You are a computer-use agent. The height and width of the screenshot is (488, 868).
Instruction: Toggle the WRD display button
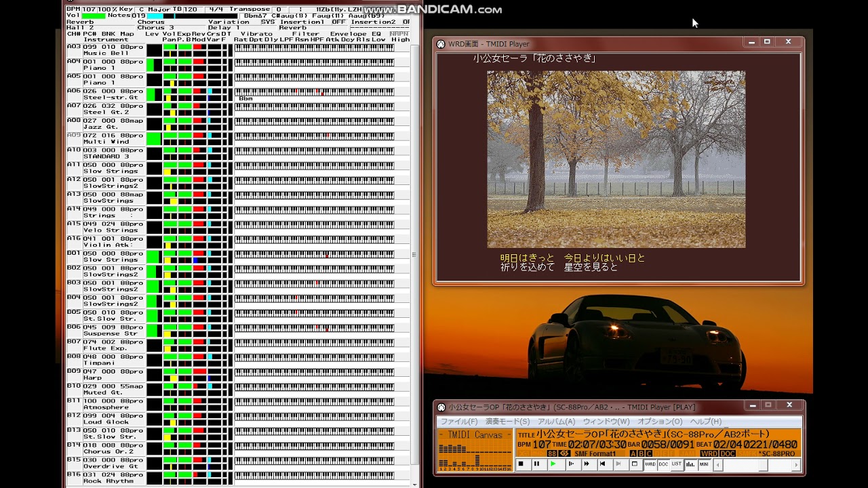[650, 464]
